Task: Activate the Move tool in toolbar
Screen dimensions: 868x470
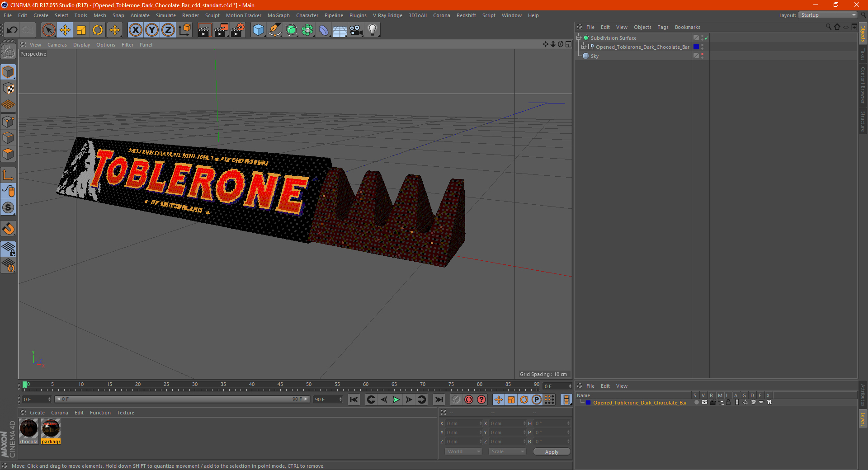Action: pos(65,30)
